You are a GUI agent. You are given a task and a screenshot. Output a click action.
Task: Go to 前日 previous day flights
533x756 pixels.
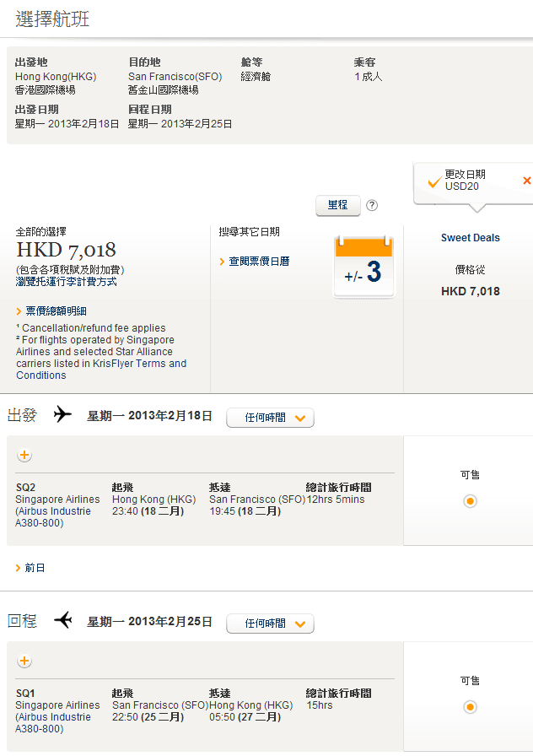tap(35, 568)
